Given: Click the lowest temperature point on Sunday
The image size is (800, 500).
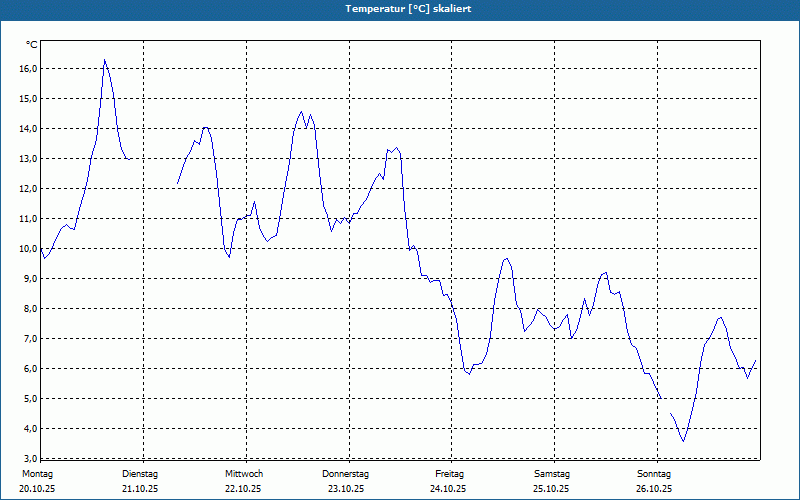Looking at the screenshot, I should (x=683, y=441).
